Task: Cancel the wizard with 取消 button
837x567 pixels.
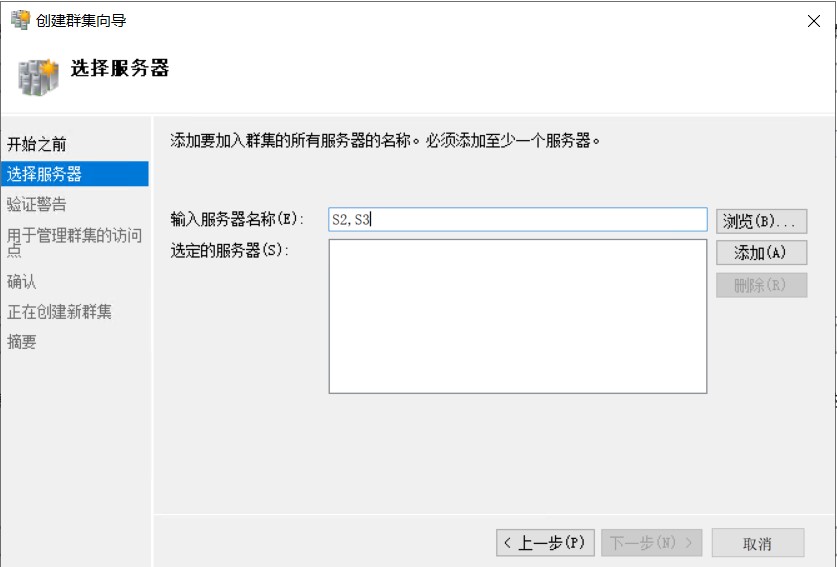Action: coord(758,543)
